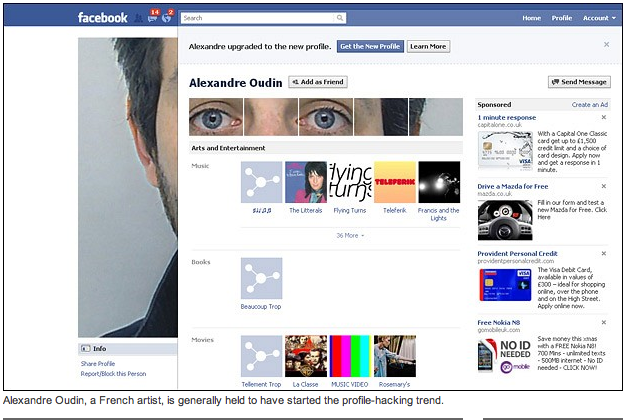Image resolution: width=625 pixels, height=420 pixels.
Task: Open the messages icon with badge
Action: click(152, 17)
